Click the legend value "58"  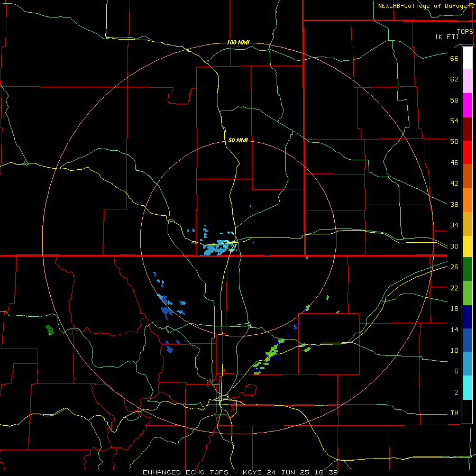pos(454,100)
